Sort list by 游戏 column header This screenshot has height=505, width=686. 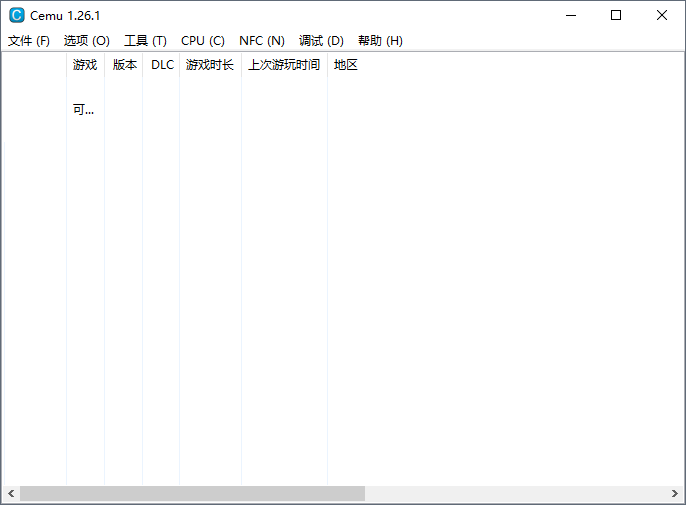click(85, 65)
